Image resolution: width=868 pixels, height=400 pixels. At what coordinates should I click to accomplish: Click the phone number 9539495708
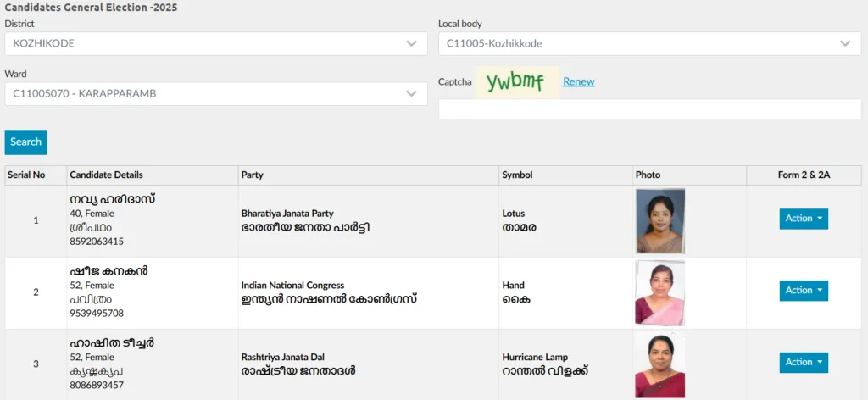97,314
